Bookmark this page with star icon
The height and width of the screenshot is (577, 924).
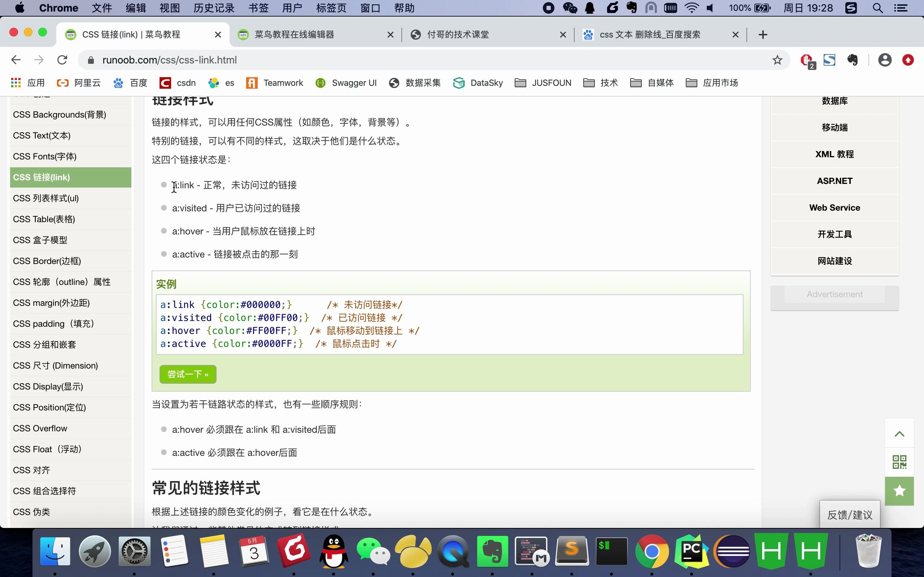(777, 60)
